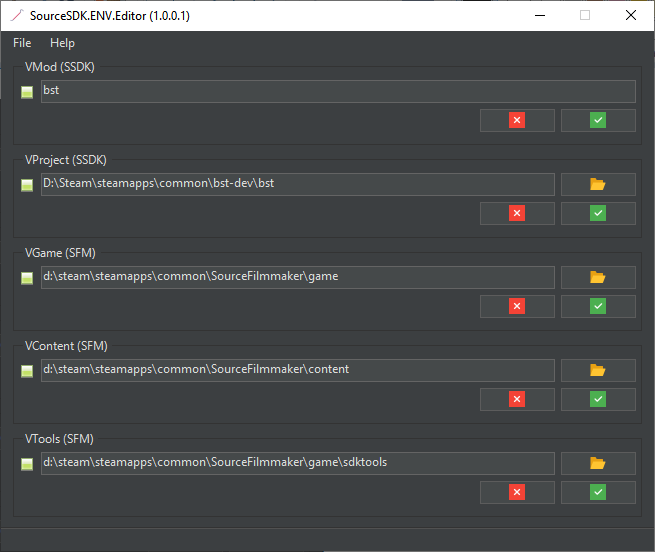Save VContent (SFM) via the green checkmark

598,399
